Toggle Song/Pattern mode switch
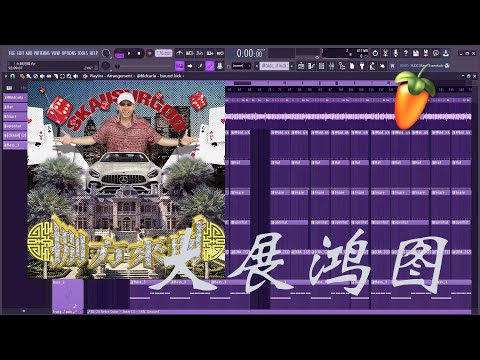 pyautogui.click(x=119, y=53)
